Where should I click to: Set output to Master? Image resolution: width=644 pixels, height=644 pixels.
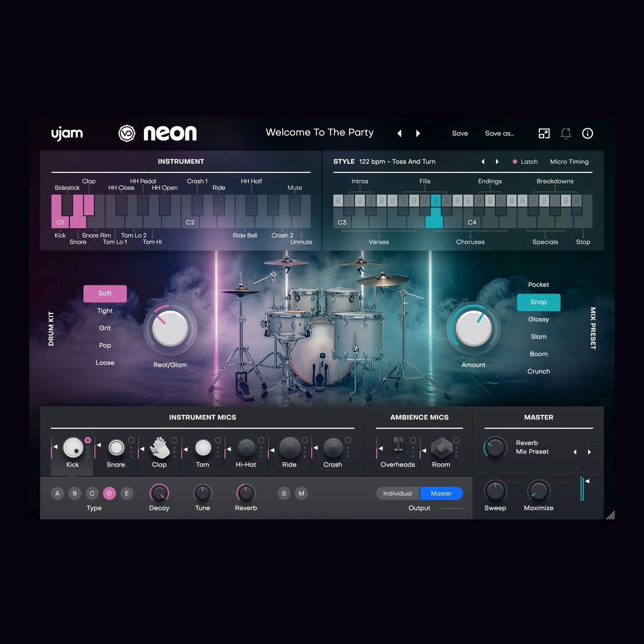441,493
